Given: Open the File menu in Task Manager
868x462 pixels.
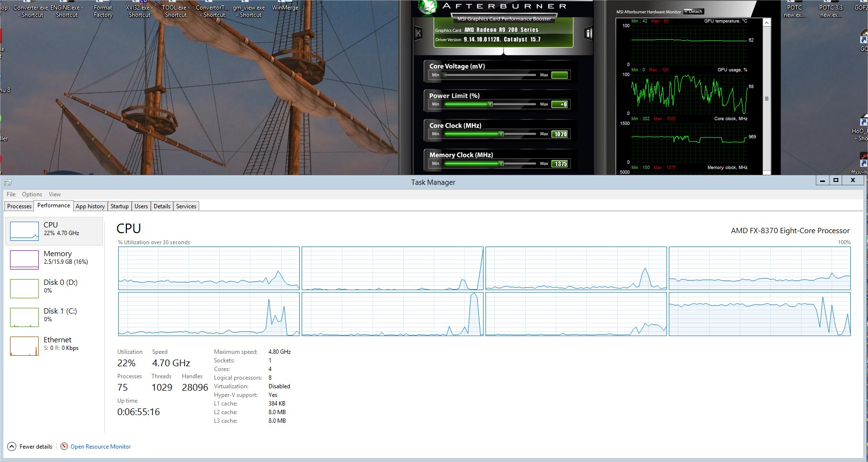Looking at the screenshot, I should tap(11, 194).
